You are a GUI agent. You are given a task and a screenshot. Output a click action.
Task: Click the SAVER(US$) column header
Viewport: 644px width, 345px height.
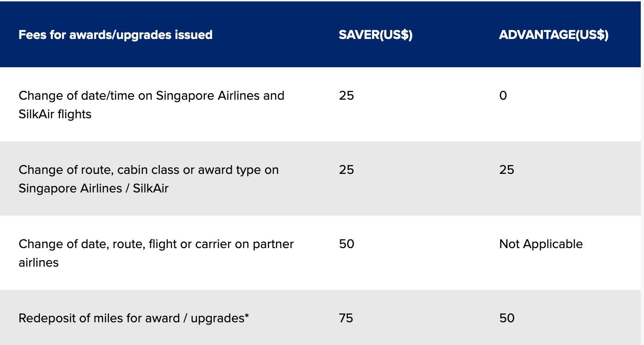pyautogui.click(x=375, y=35)
